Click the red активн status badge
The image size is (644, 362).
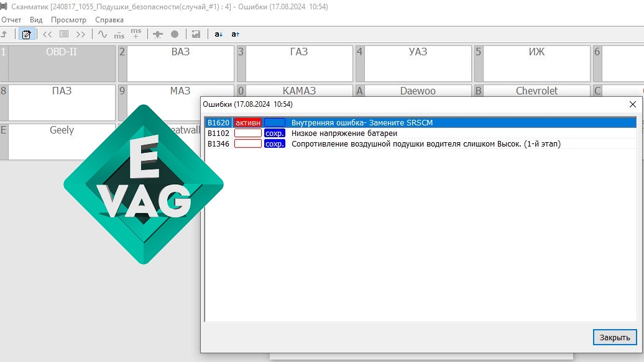click(247, 122)
